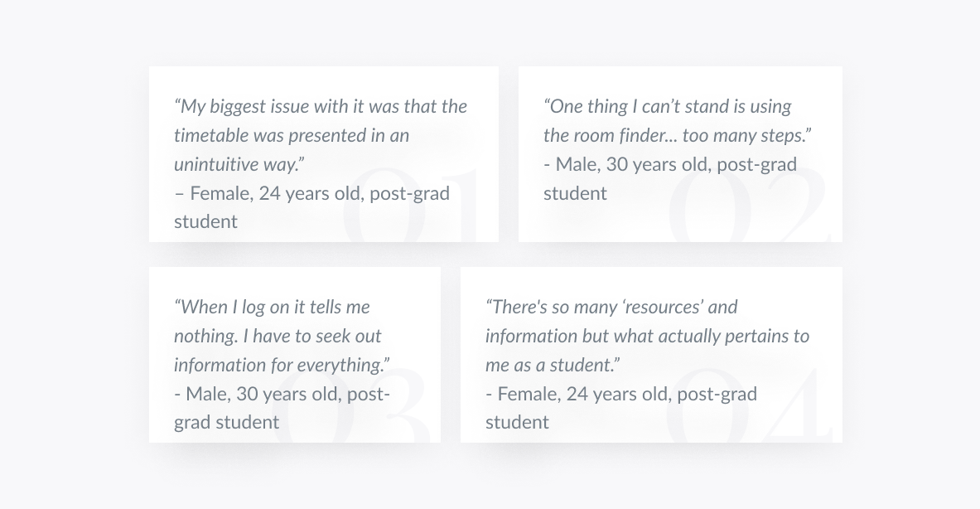Select the quote about too many 'resources'
Viewport: 980px width, 509px height.
tap(647, 336)
